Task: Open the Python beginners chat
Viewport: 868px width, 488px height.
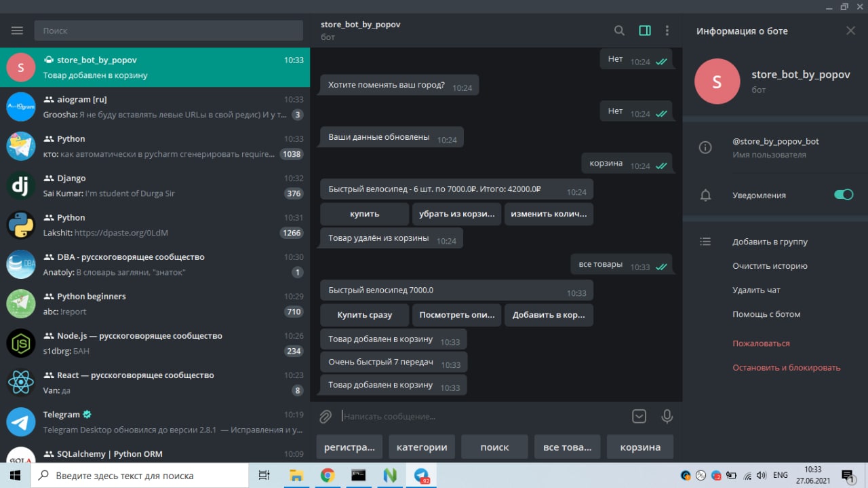Action: [x=155, y=304]
